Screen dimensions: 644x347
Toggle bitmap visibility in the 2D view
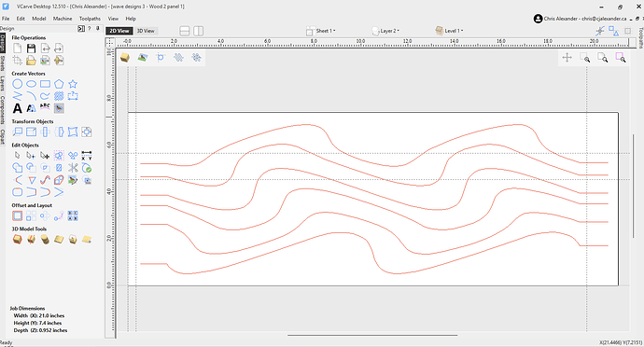tap(143, 58)
